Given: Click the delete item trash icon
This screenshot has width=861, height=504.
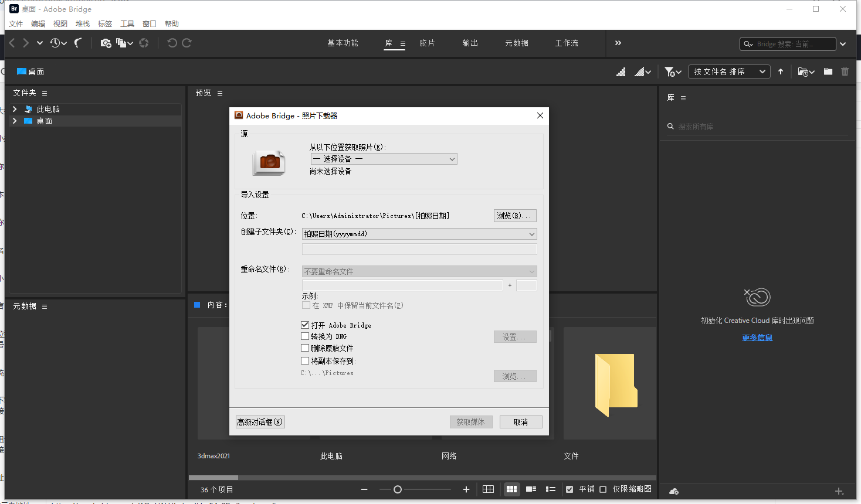Looking at the screenshot, I should coord(845,71).
